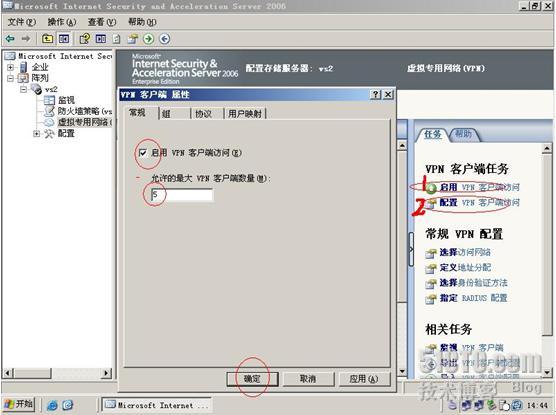556x415 pixels.
Task: Expand the 企业 tree node
Action: [11, 67]
